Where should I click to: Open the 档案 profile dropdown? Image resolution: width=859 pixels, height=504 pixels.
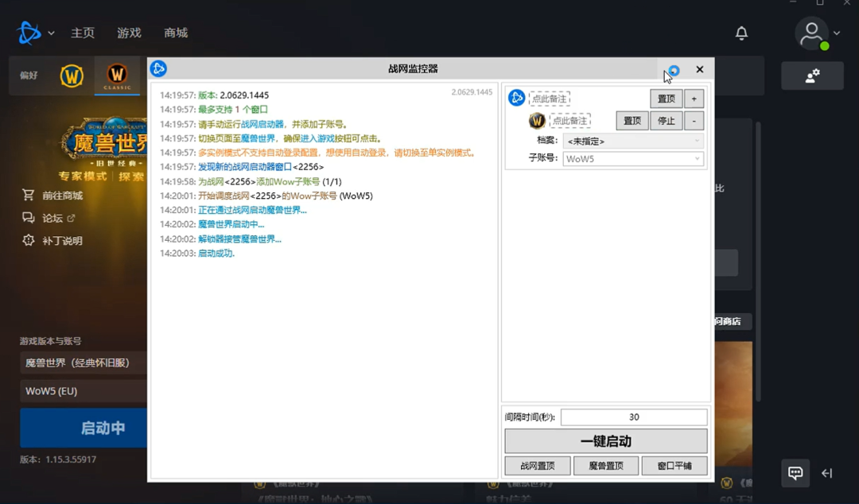click(633, 141)
